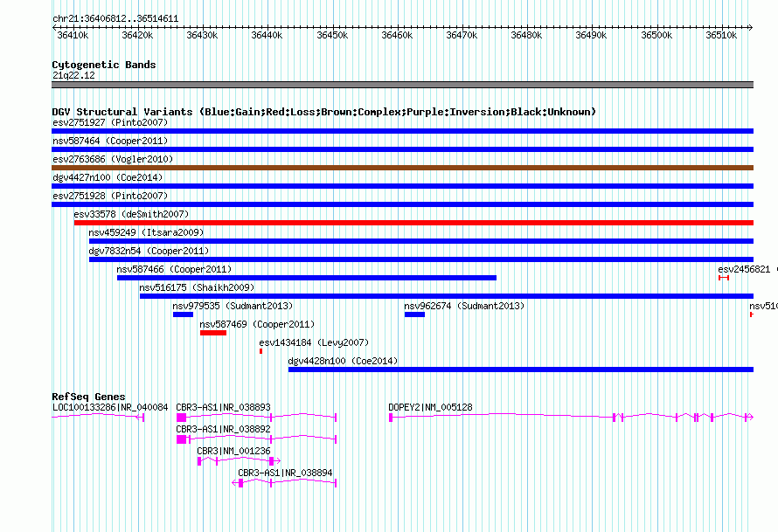Select the CBR3|NM_001236 gene label
Viewport: 778px width, 532px height.
(233, 451)
